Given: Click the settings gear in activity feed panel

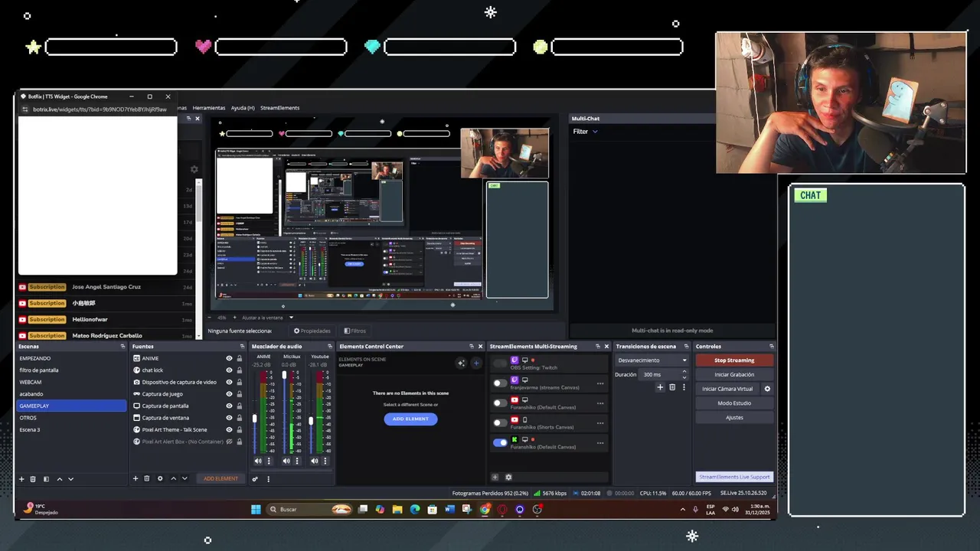Looking at the screenshot, I should [x=194, y=169].
